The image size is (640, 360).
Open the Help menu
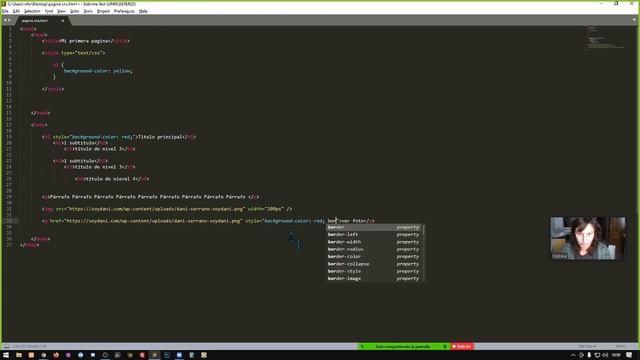[x=143, y=11]
